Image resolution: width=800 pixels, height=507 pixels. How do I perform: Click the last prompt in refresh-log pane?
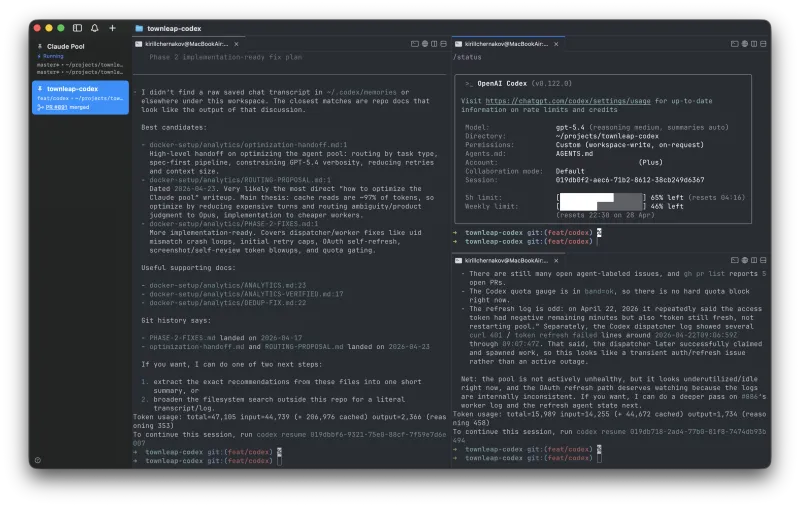click(x=528, y=458)
